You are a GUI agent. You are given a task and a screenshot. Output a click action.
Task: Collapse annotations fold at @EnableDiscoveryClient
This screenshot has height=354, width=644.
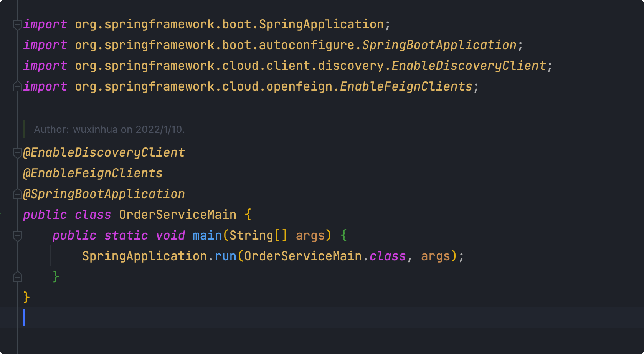pyautogui.click(x=18, y=153)
